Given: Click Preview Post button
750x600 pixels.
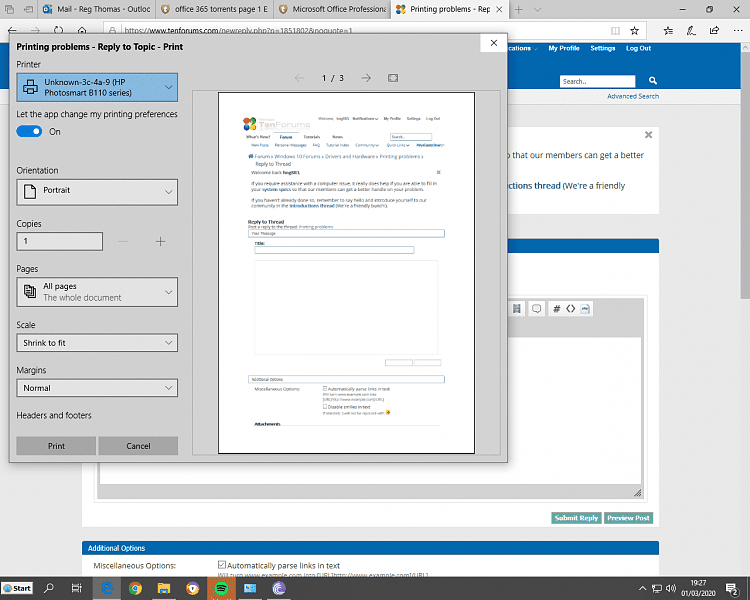Looking at the screenshot, I should pos(628,518).
